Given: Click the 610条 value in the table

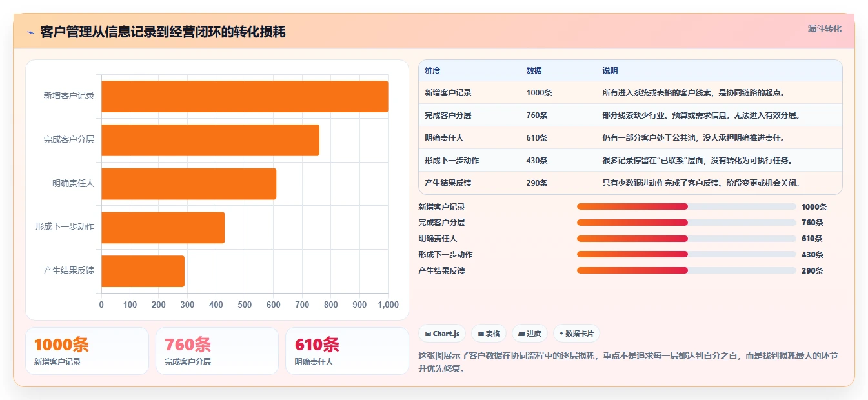Looking at the screenshot, I should pyautogui.click(x=537, y=138).
